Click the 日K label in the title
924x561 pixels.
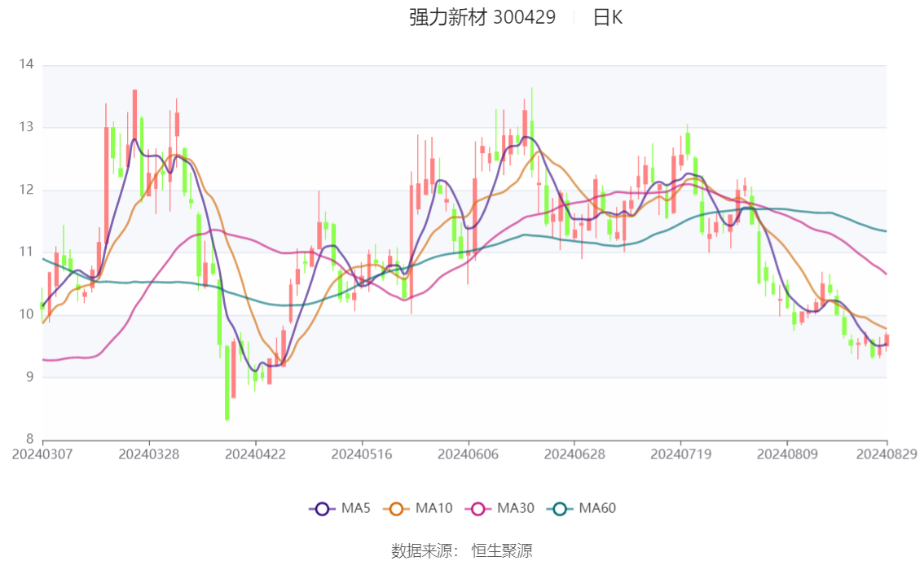pyautogui.click(x=608, y=18)
